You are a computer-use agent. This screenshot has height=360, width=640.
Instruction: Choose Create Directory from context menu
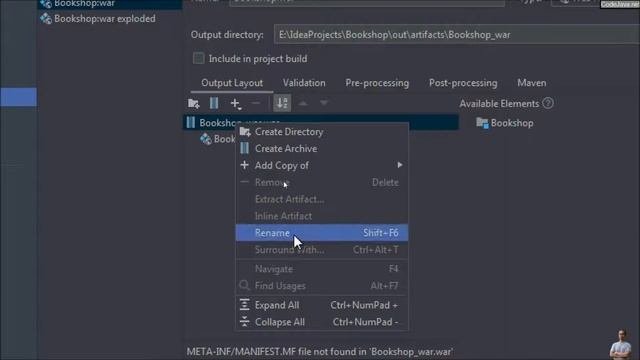click(x=322, y=132)
